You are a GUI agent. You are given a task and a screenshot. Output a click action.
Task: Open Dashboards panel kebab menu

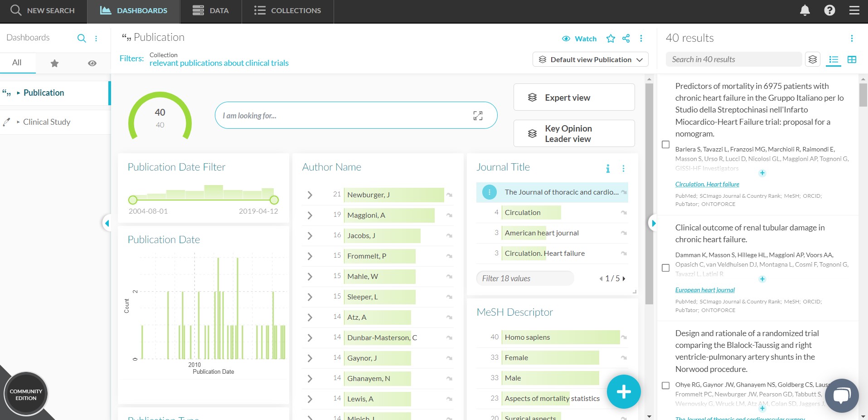click(96, 38)
